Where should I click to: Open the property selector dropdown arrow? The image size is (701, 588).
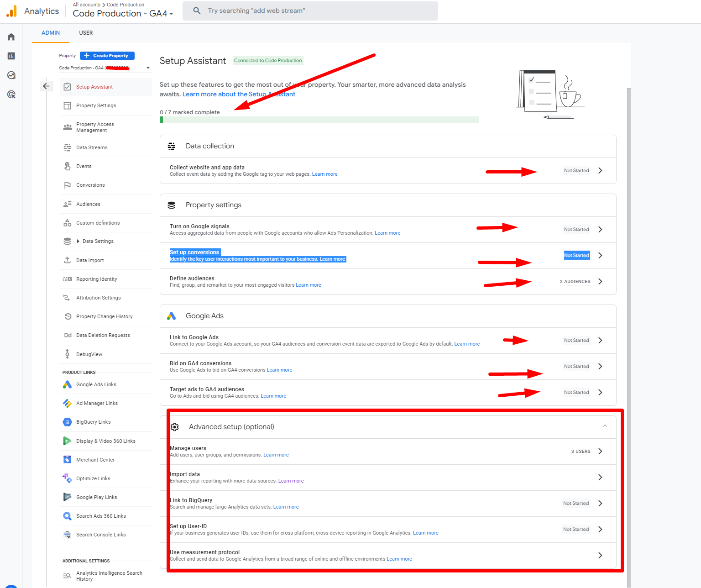tap(148, 68)
